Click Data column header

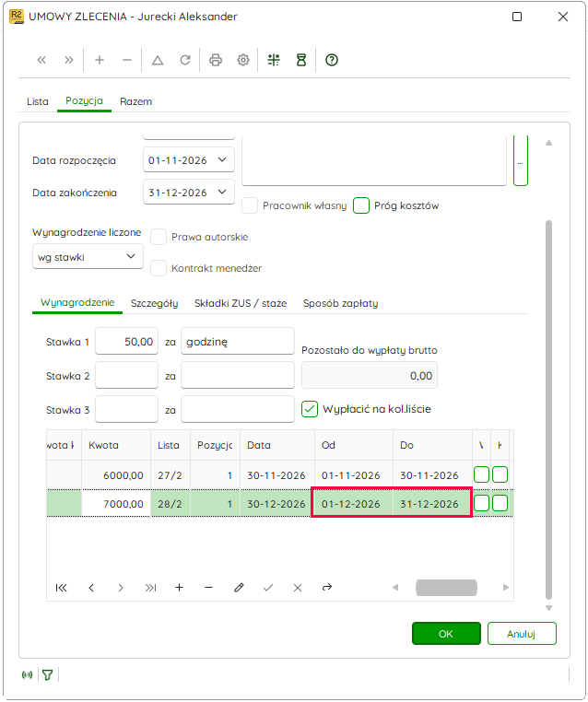click(277, 445)
